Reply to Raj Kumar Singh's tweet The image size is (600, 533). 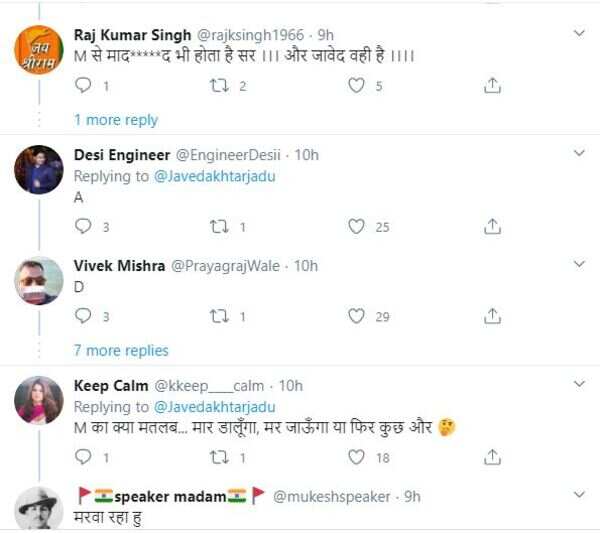pyautogui.click(x=84, y=86)
